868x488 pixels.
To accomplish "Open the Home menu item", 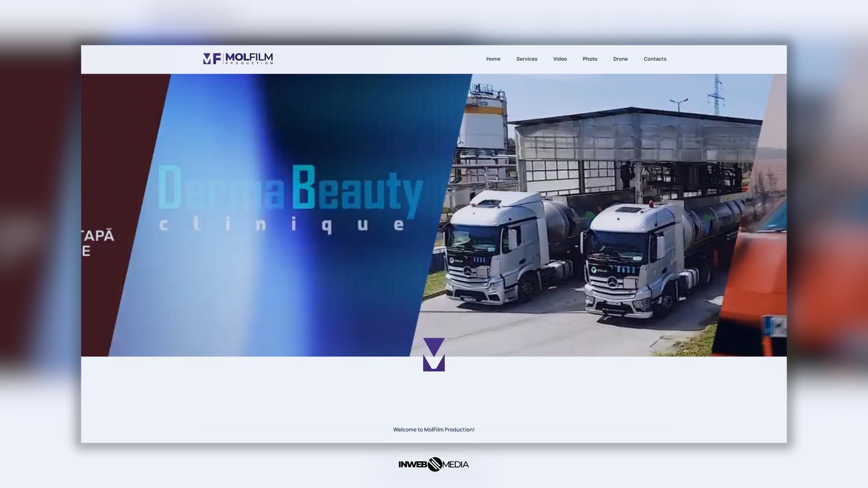I will tap(493, 59).
